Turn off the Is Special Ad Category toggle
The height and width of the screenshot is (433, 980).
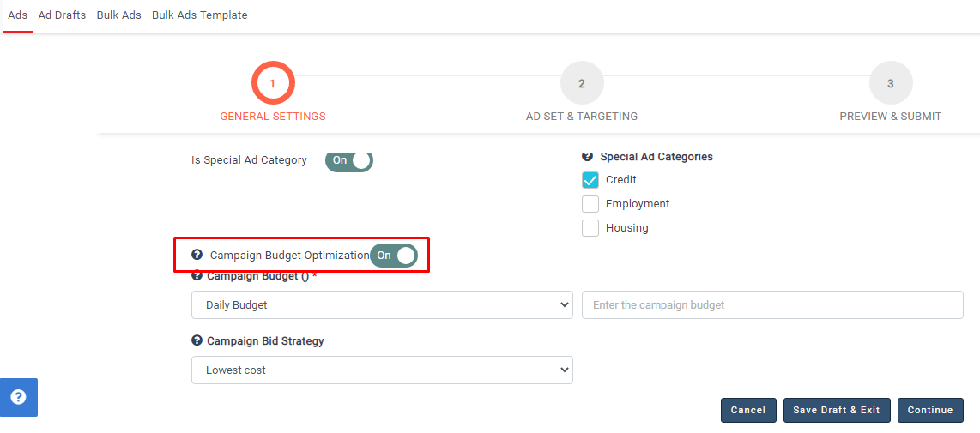(349, 160)
